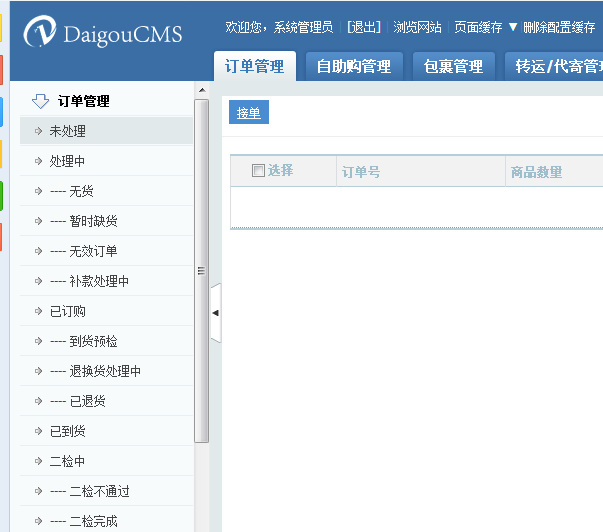Click arrow icon beside 未处理
603x532 pixels.
click(38, 131)
